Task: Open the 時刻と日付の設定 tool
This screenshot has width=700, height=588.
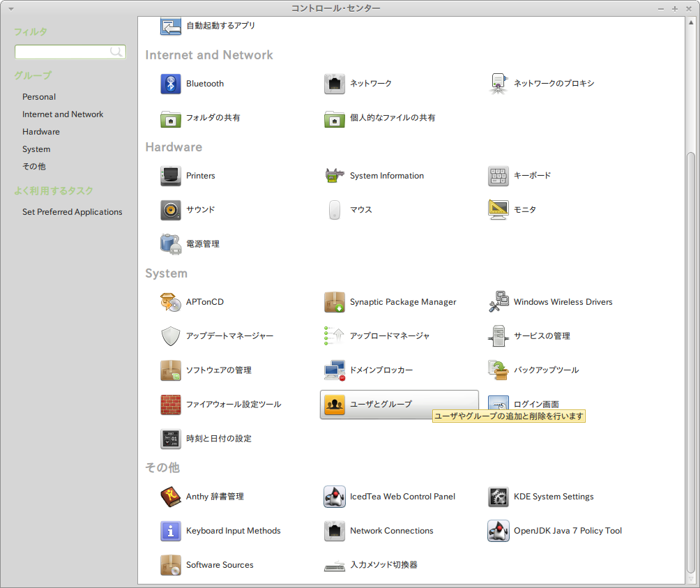Action: tap(170, 439)
